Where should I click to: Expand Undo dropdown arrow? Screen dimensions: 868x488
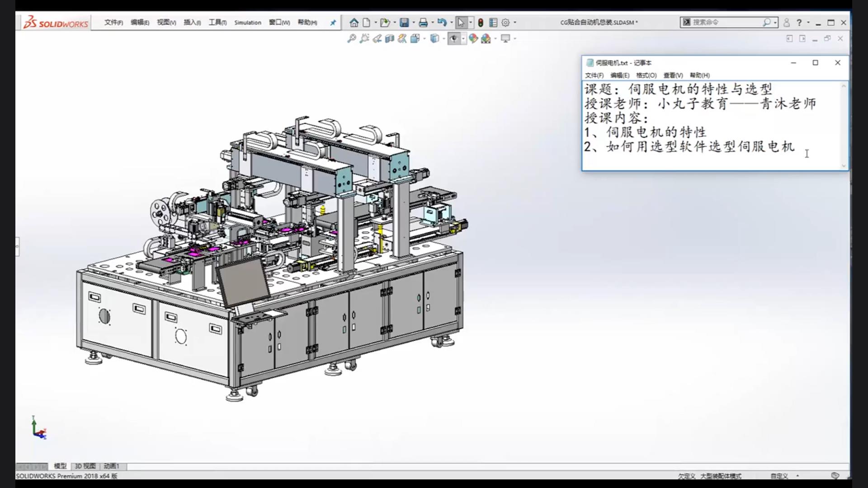point(452,23)
